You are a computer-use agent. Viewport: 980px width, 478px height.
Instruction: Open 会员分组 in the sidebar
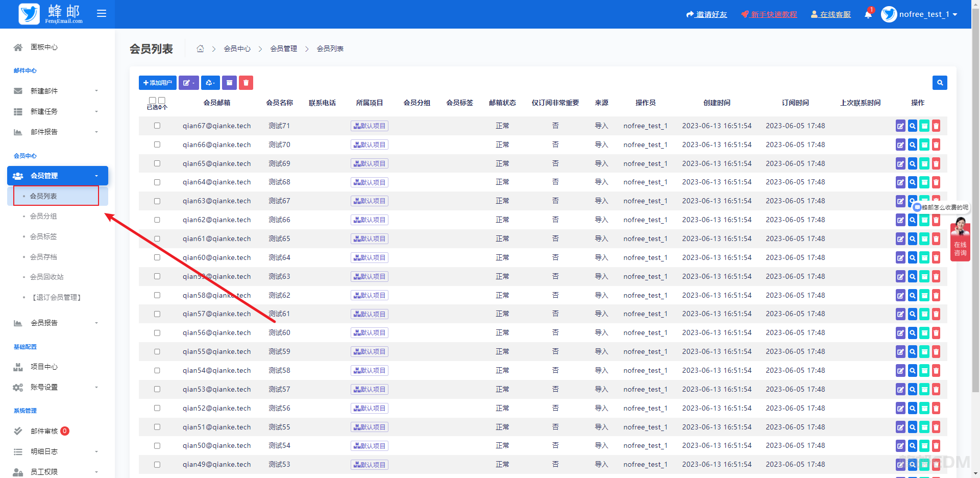click(43, 216)
